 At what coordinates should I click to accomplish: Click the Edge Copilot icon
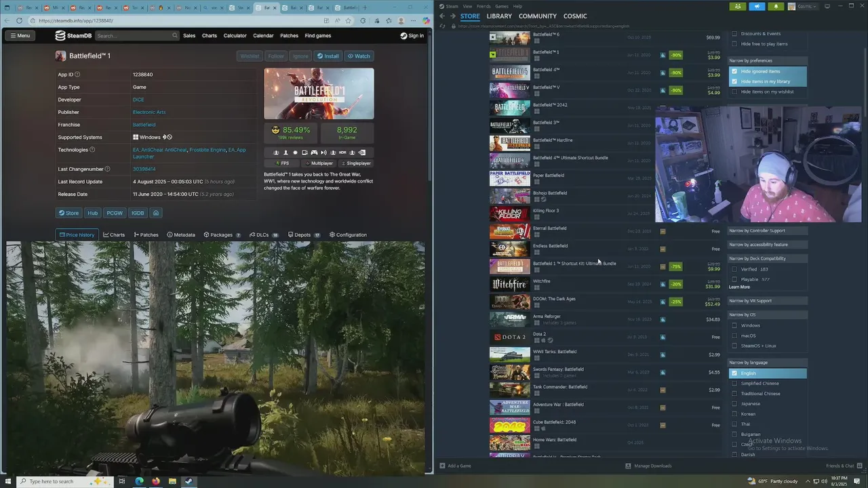coord(426,20)
